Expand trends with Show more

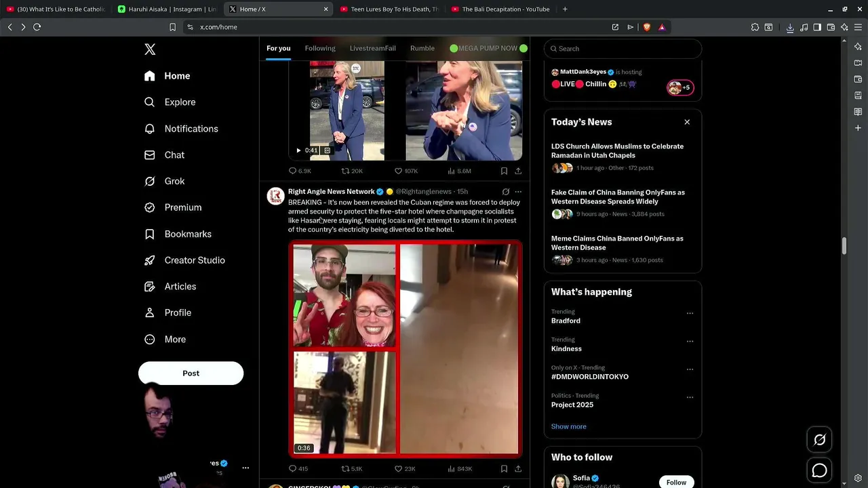point(568,426)
